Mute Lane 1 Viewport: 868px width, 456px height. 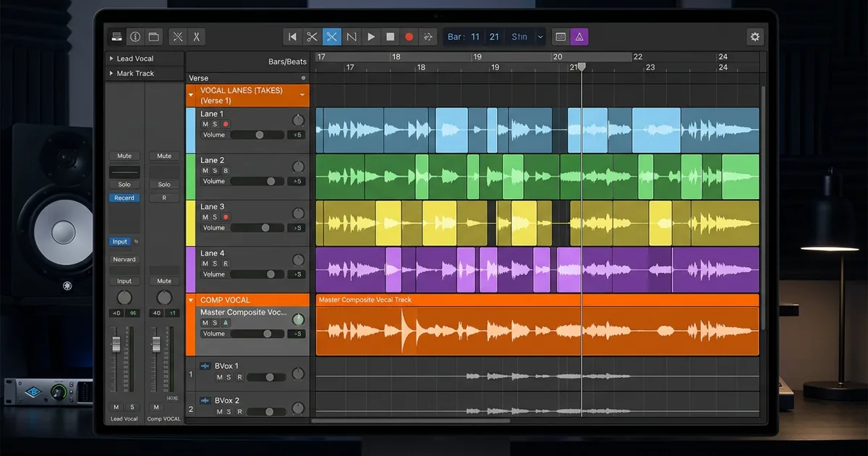click(x=205, y=124)
